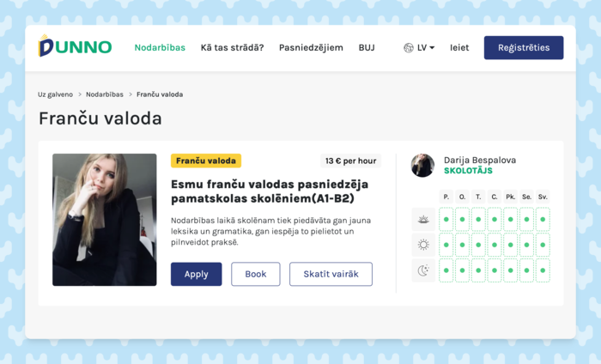
Task: Go to the Kā tas strādā? page
Action: [x=232, y=48]
